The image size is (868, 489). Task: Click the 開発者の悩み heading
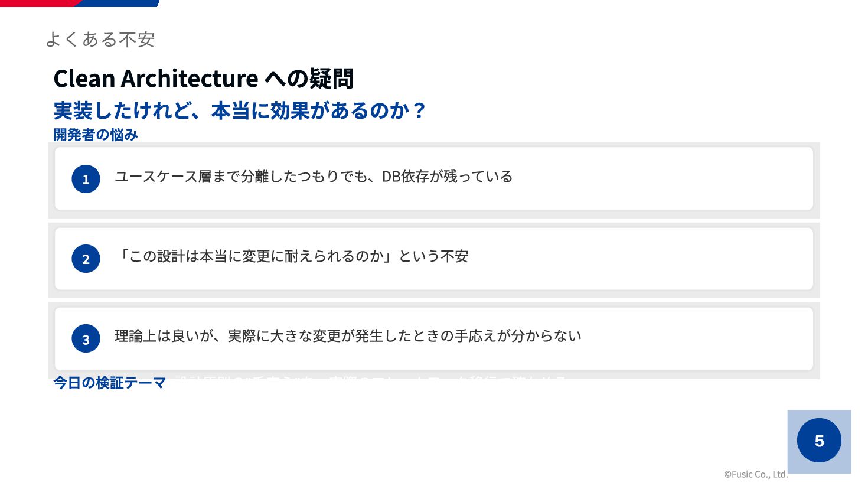coord(96,135)
